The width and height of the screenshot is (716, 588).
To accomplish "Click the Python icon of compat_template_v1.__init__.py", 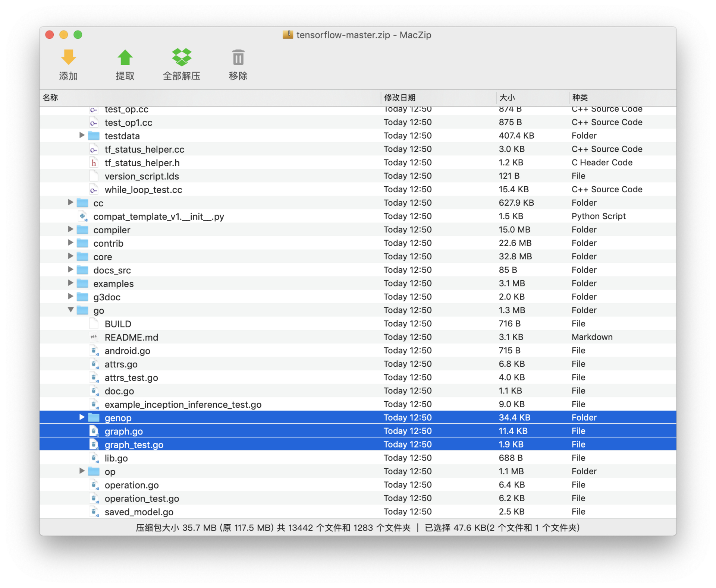I will tap(83, 216).
